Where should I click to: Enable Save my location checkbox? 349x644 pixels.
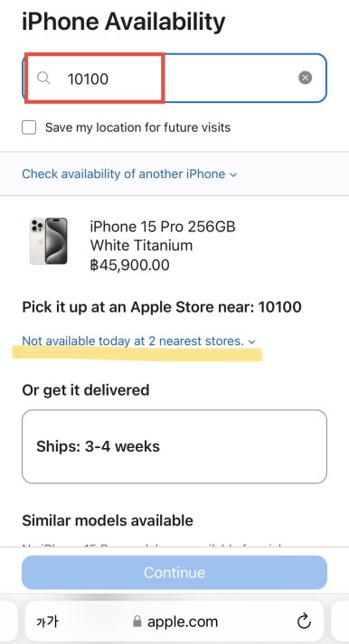[29, 127]
